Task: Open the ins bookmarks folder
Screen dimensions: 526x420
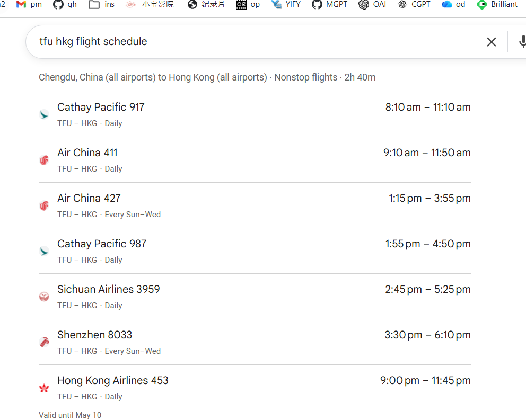Action: tap(102, 4)
